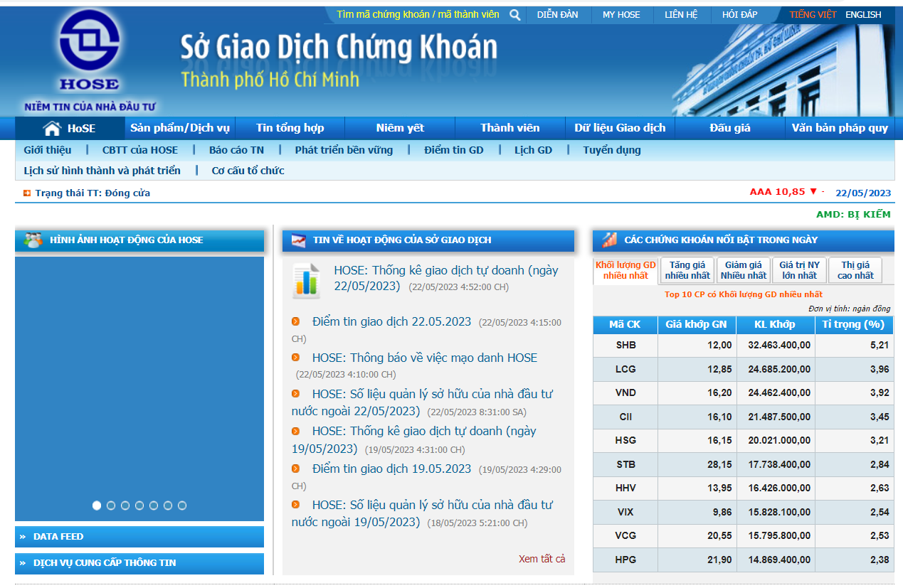Open the Niêm yết menu
The image size is (903, 588).
coord(400,128)
